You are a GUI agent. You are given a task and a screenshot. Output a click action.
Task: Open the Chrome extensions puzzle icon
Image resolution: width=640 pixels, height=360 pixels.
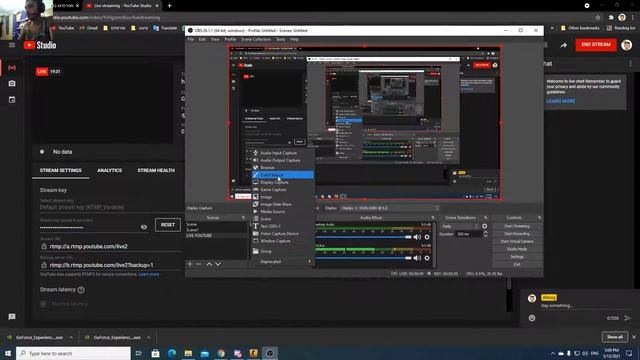(611, 18)
